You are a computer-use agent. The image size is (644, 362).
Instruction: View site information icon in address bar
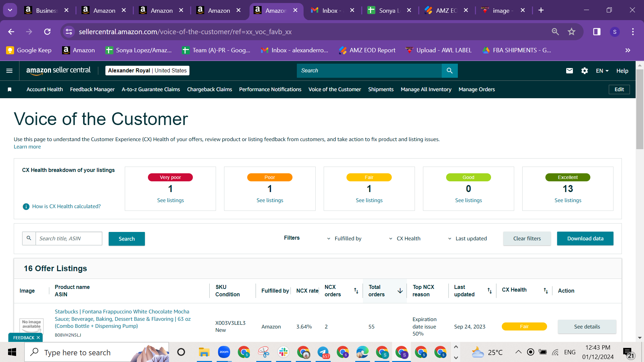click(x=69, y=32)
